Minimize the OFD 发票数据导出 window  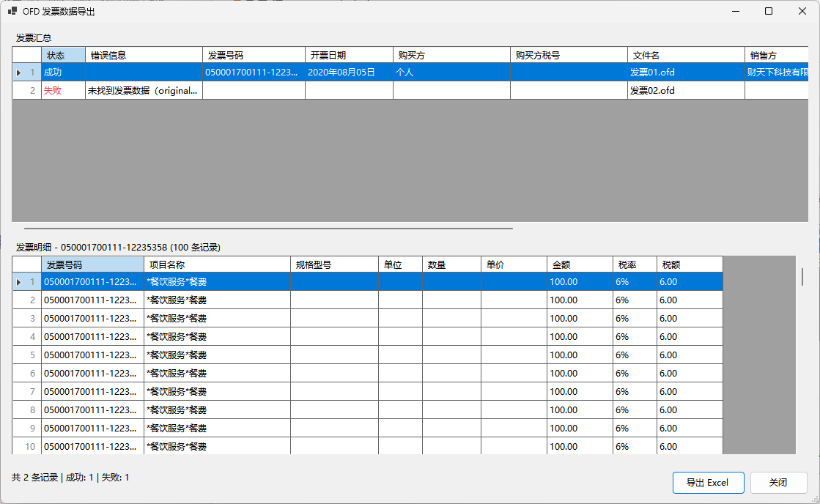click(736, 11)
